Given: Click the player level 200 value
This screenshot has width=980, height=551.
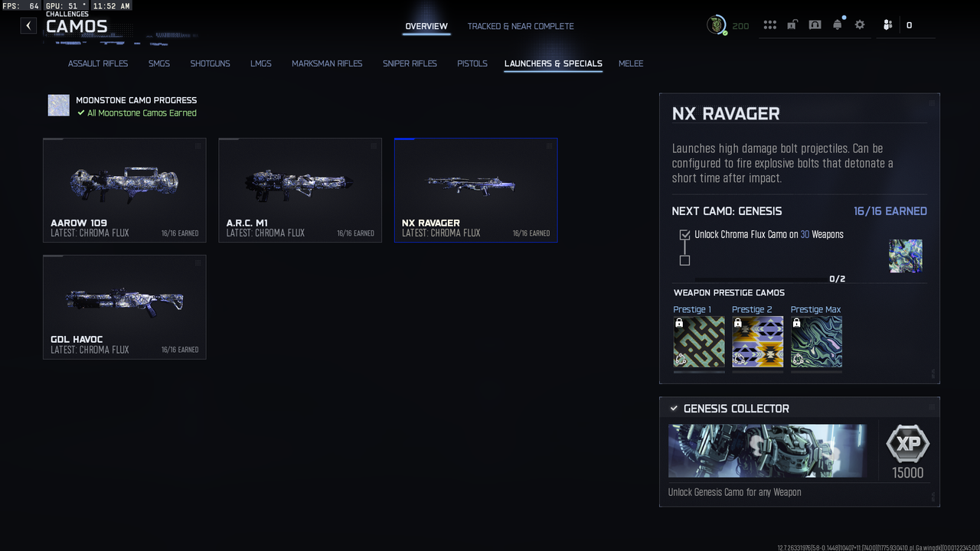Looking at the screenshot, I should coord(740,26).
